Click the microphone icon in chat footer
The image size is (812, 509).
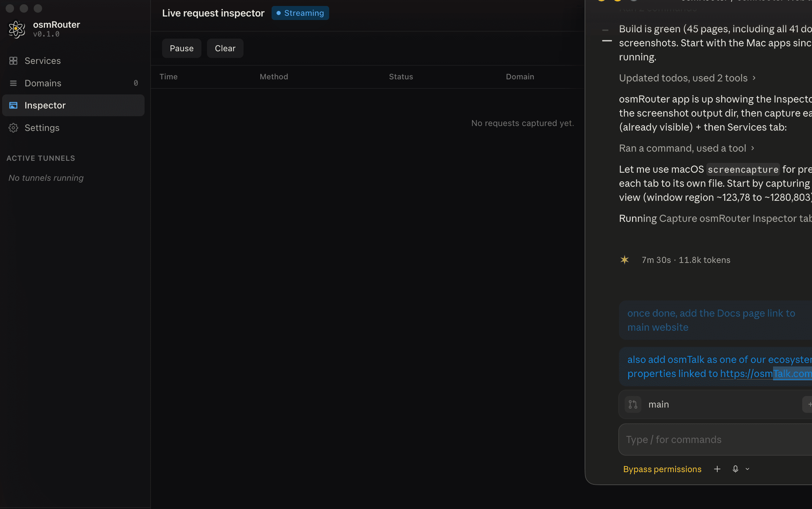click(736, 469)
